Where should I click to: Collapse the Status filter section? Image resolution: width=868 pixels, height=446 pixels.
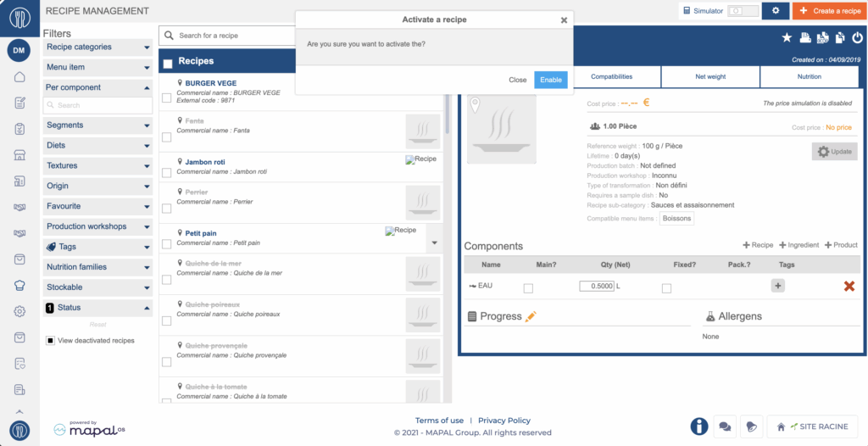coord(98,308)
